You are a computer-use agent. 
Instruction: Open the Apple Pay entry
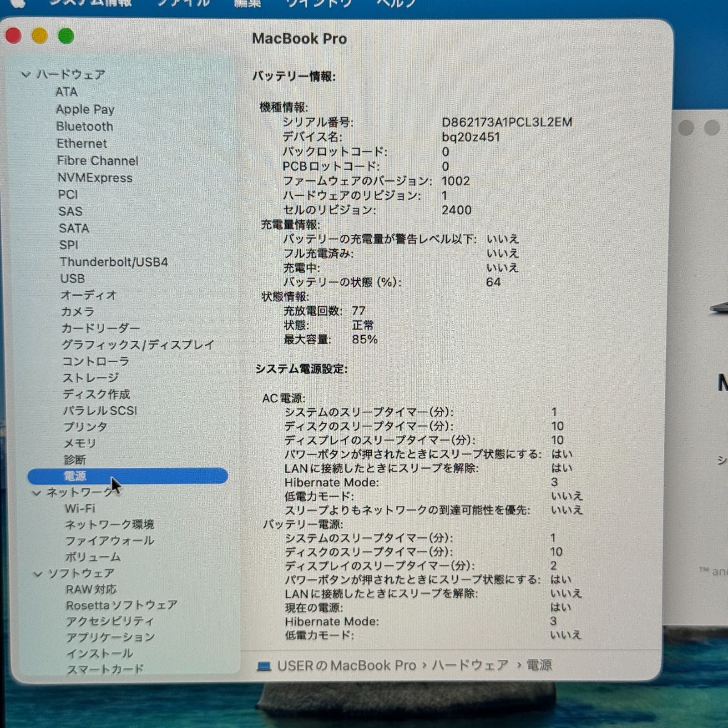(85, 109)
